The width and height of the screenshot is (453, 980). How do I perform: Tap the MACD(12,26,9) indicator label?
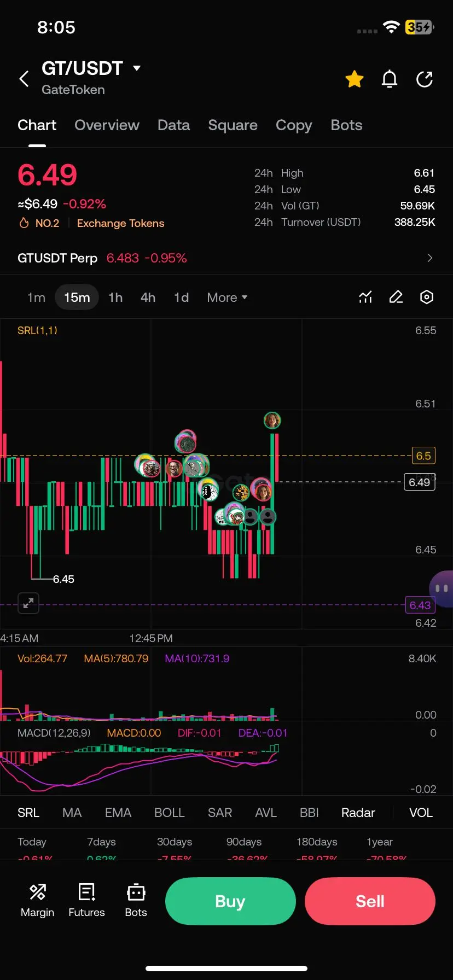(x=54, y=733)
